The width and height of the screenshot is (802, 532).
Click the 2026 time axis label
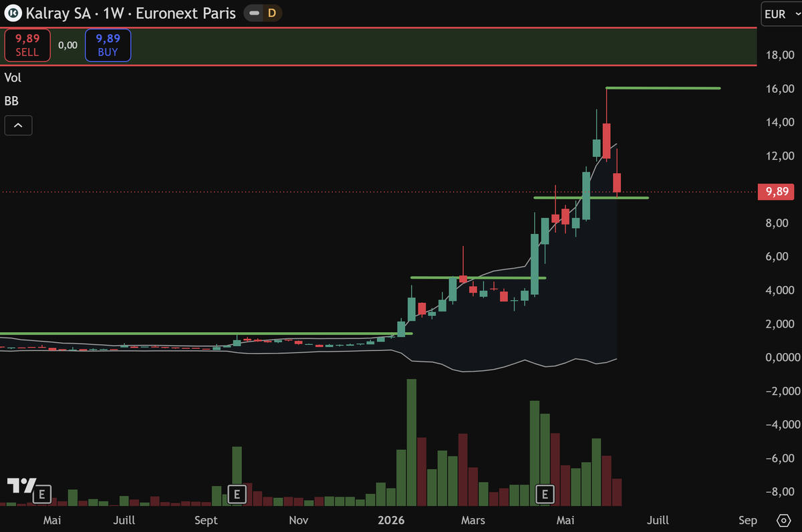pyautogui.click(x=392, y=520)
